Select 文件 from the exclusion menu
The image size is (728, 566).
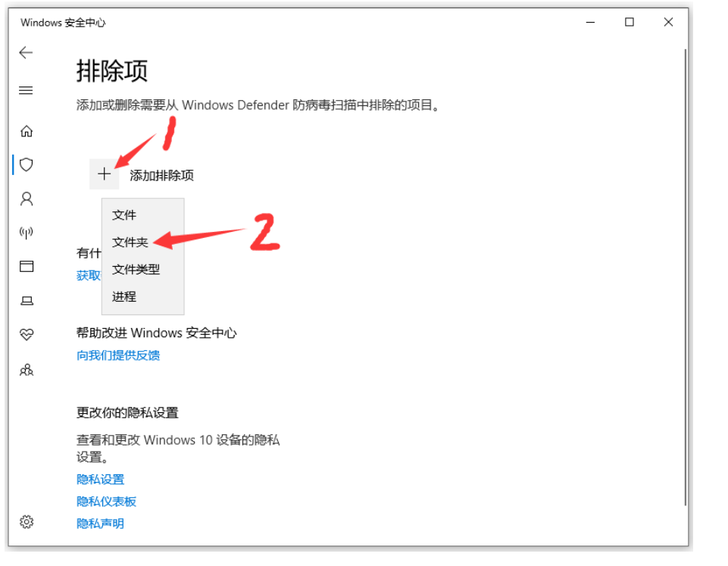pyautogui.click(x=124, y=215)
